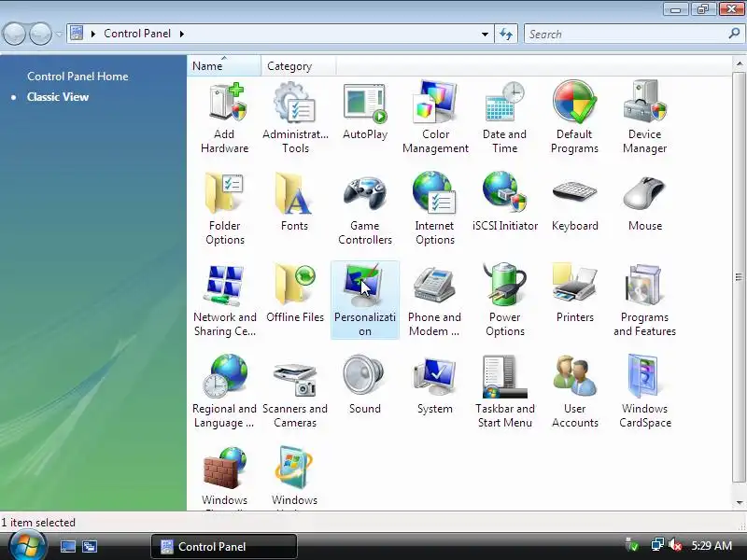Open Internet Options icon
This screenshot has height=560, width=747.
434,209
